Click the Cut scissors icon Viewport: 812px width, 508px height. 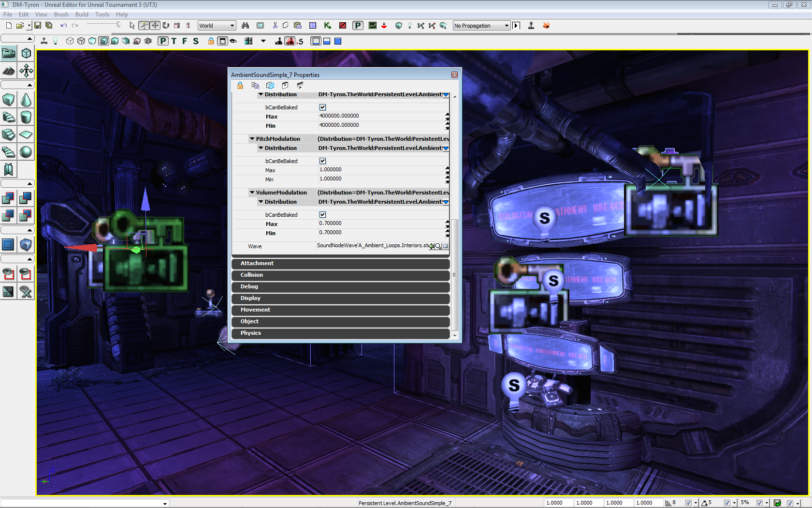[275, 26]
